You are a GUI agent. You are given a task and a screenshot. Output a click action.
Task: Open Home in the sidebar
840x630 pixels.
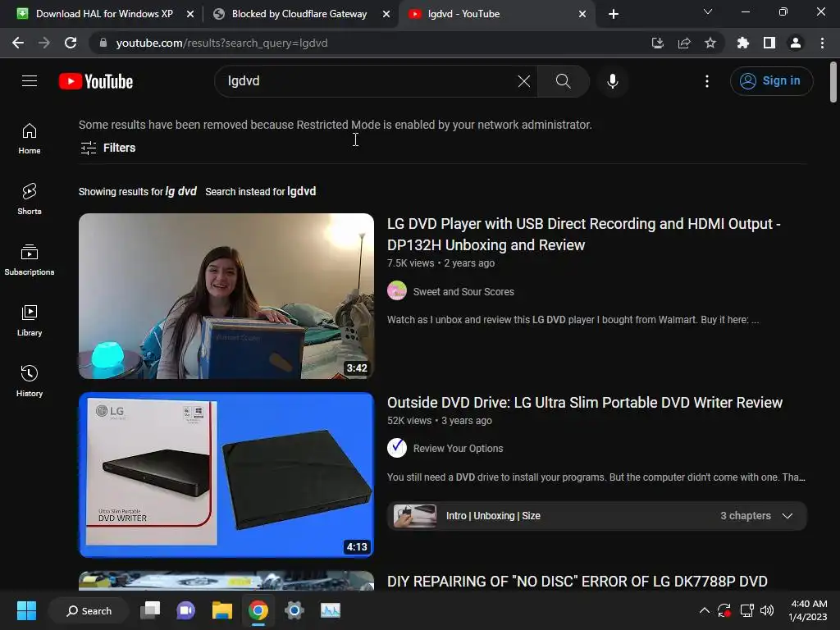click(x=30, y=139)
